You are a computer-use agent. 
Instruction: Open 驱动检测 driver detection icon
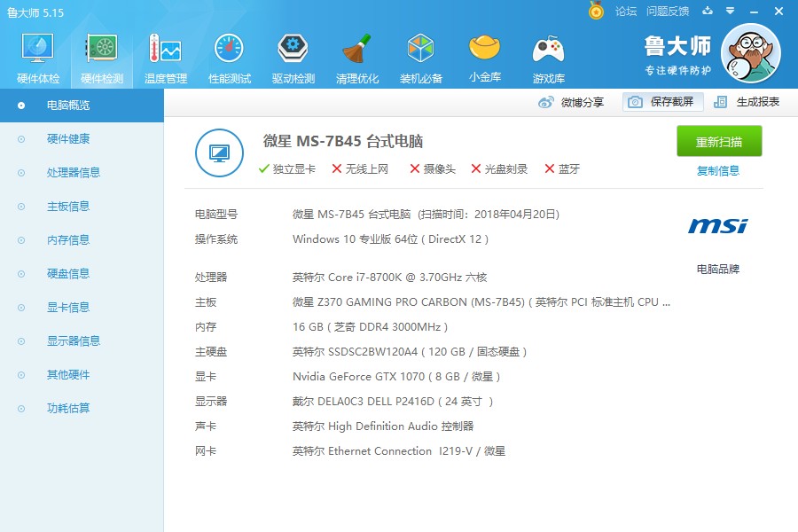(293, 49)
